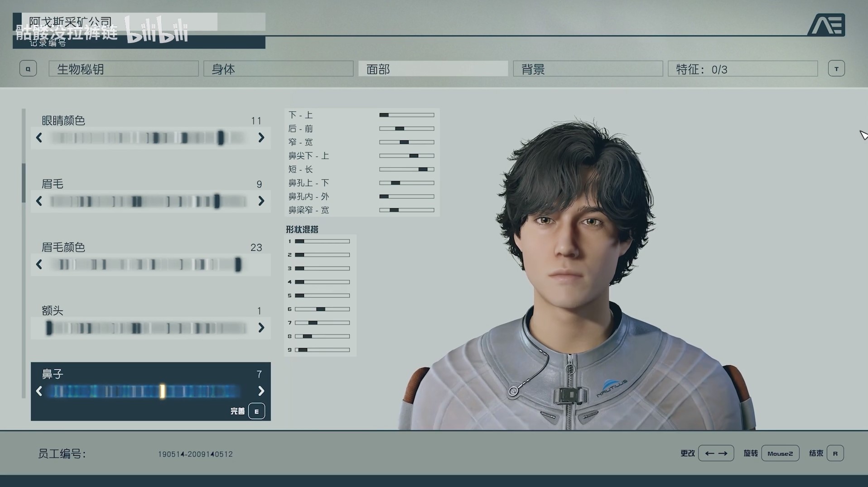Click left arrow of 眉毛
The image size is (868, 487).
(39, 201)
